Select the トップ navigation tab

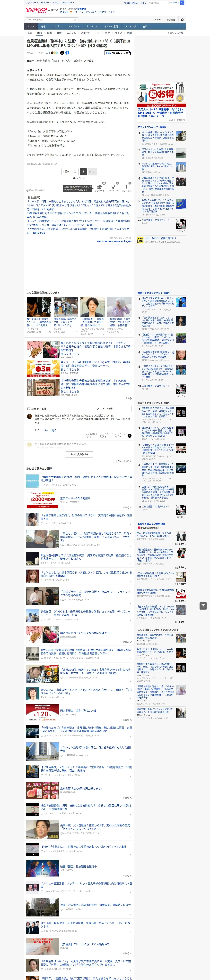click(31, 27)
